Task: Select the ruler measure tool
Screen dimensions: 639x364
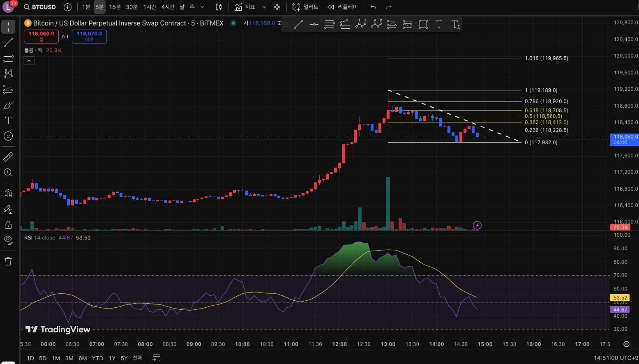Action: pos(8,157)
